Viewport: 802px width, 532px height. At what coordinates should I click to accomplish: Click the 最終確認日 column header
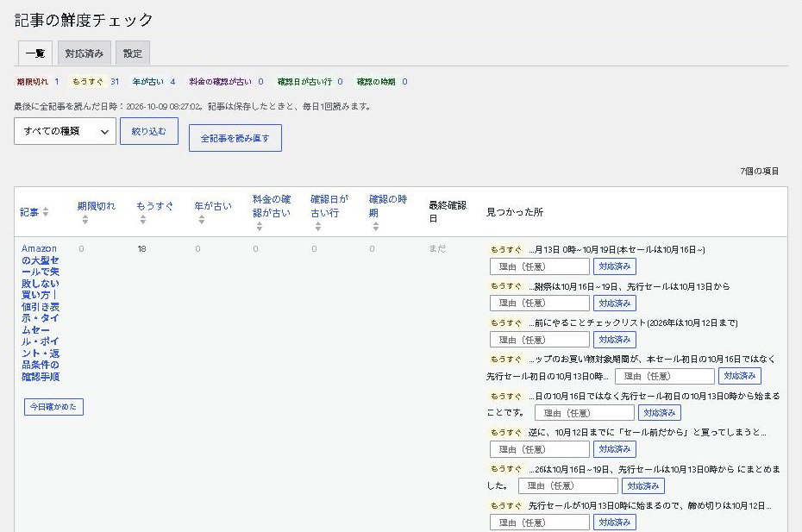[448, 212]
